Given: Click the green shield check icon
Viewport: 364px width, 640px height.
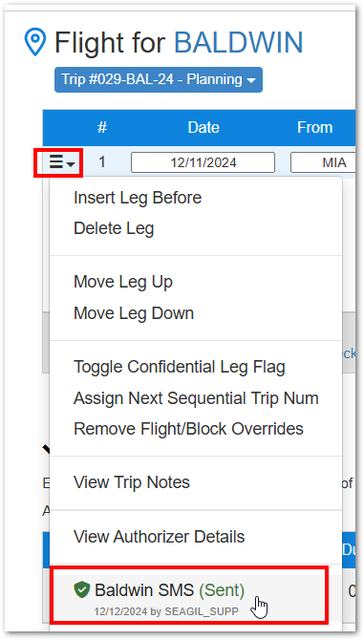Looking at the screenshot, I should 81,589.
